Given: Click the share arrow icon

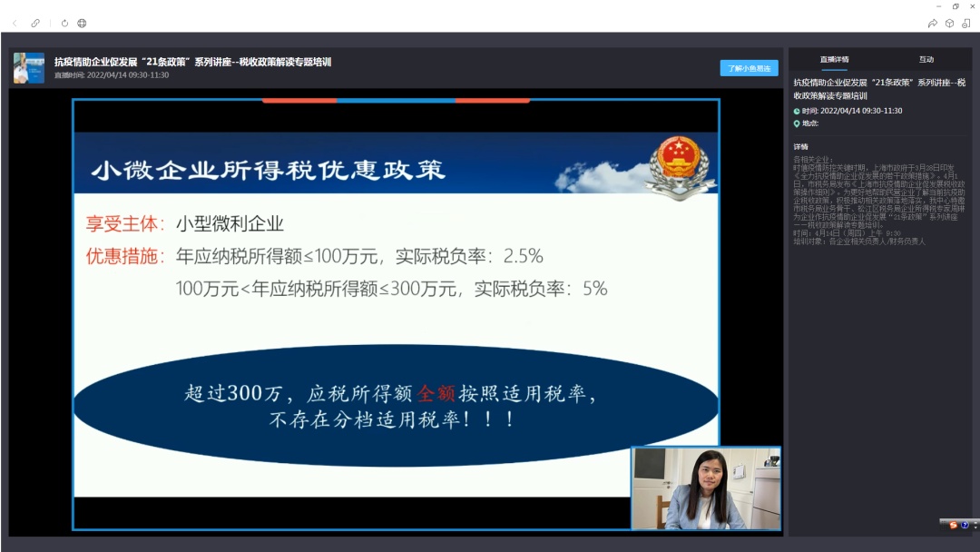Looking at the screenshot, I should [x=933, y=23].
